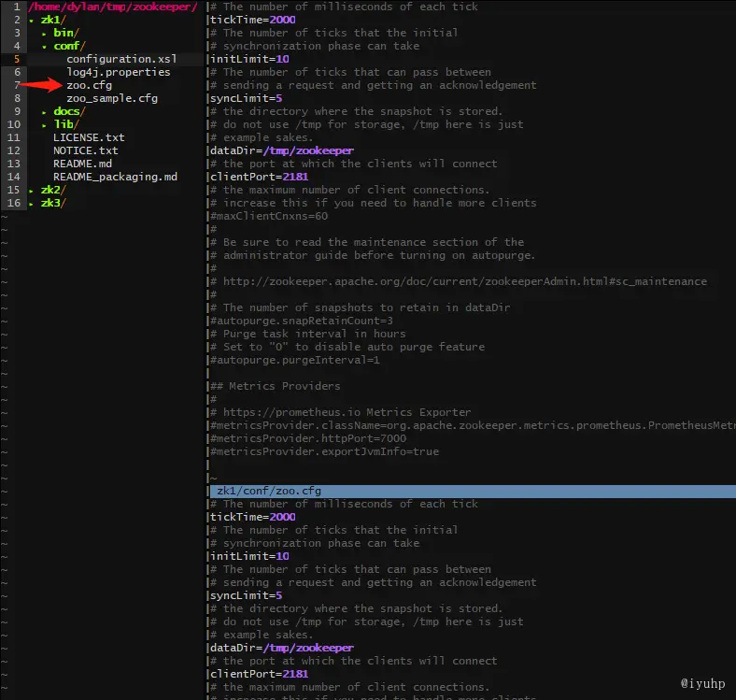Click the zookeeperAdmin.html#sc_maintenance URL line
This screenshot has width=736, height=700.
[x=458, y=281]
